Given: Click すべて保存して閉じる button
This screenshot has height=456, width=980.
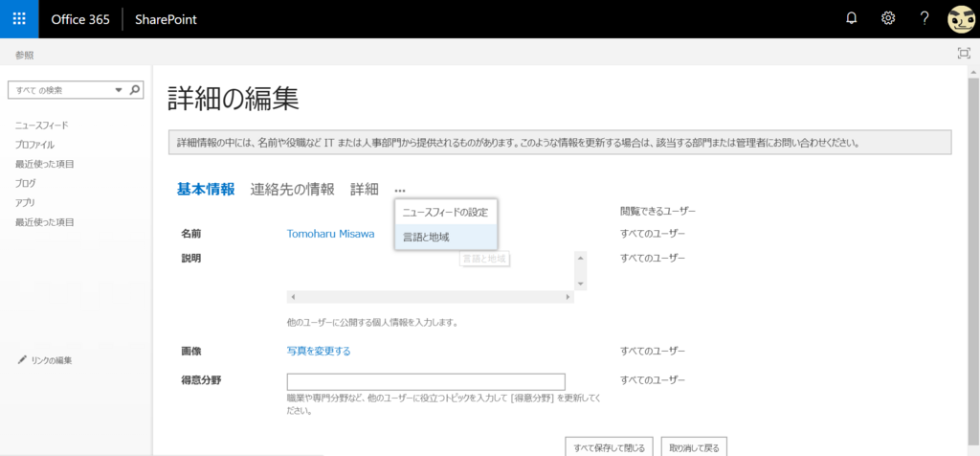Looking at the screenshot, I should pyautogui.click(x=609, y=446).
